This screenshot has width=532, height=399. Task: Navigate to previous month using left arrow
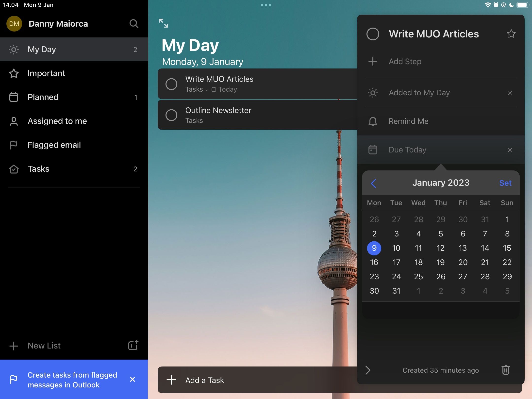pyautogui.click(x=373, y=183)
